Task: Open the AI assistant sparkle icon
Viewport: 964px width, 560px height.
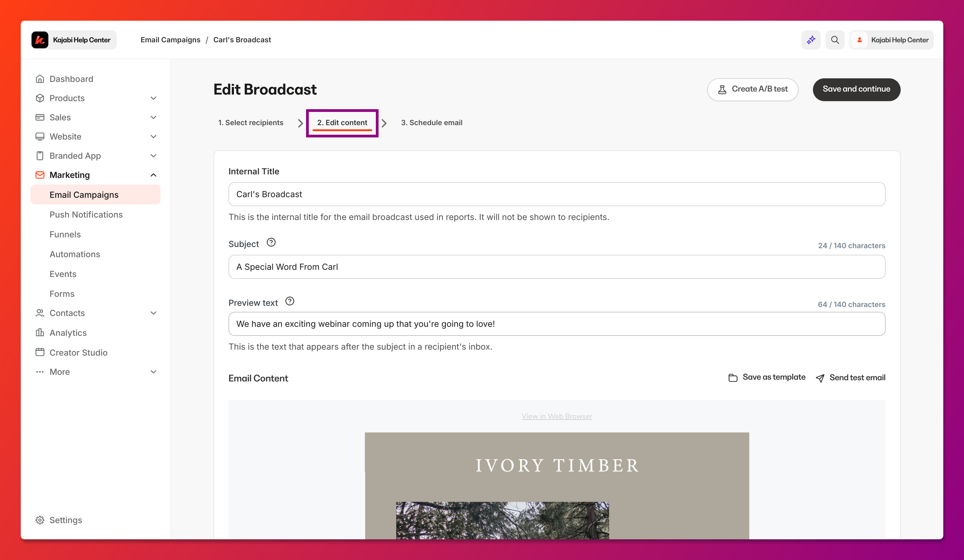Action: (811, 40)
